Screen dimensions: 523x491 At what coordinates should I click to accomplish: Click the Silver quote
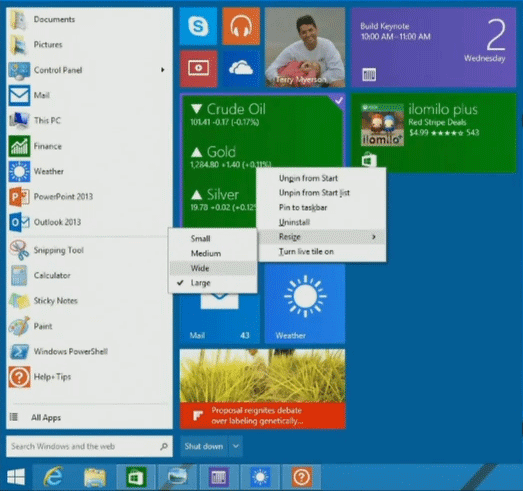223,199
